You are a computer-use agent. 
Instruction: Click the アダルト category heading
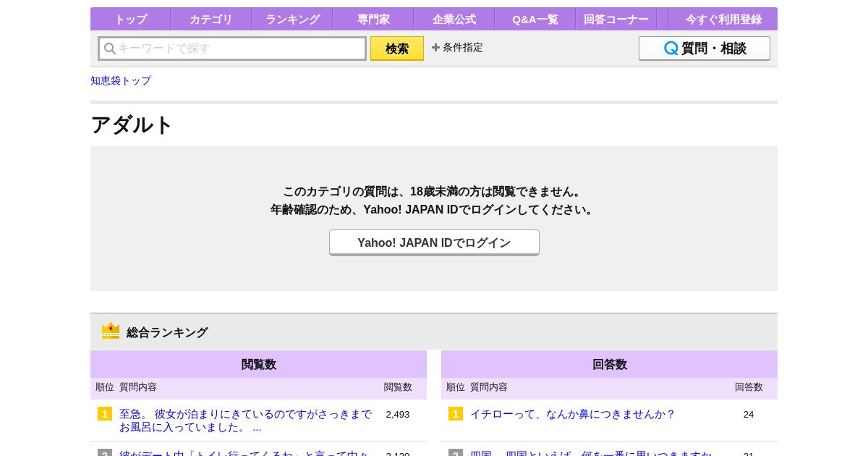click(132, 124)
